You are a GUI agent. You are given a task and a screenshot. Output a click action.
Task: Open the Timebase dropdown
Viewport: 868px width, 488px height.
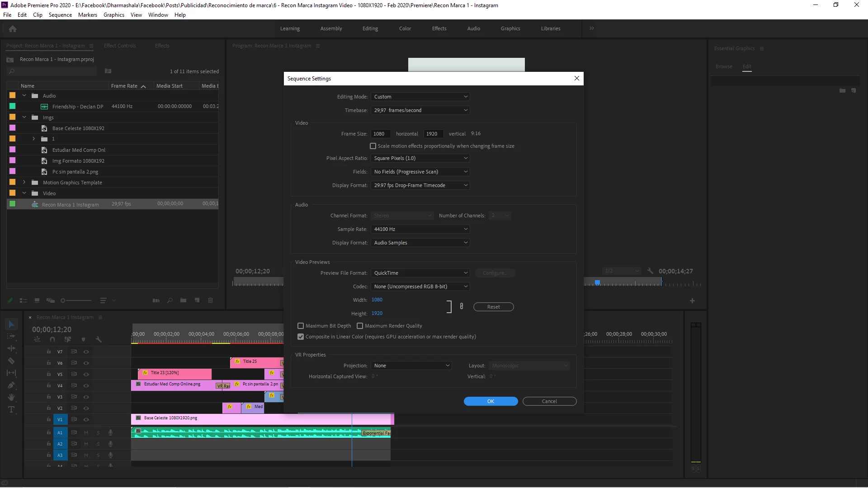[x=420, y=110]
